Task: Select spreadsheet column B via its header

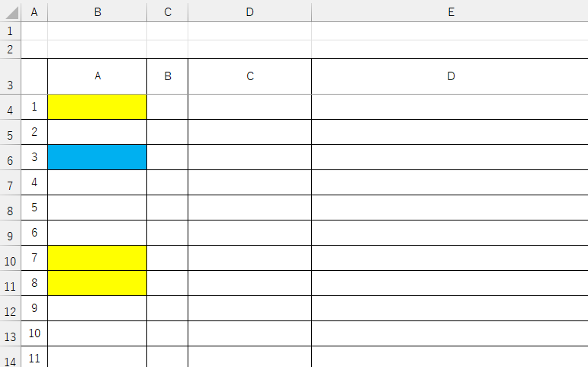Action: [x=98, y=11]
